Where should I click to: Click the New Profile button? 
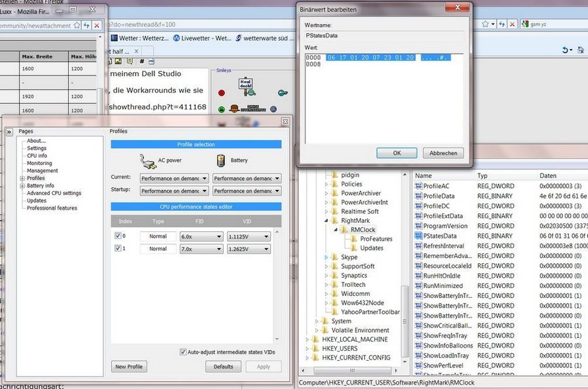[129, 367]
